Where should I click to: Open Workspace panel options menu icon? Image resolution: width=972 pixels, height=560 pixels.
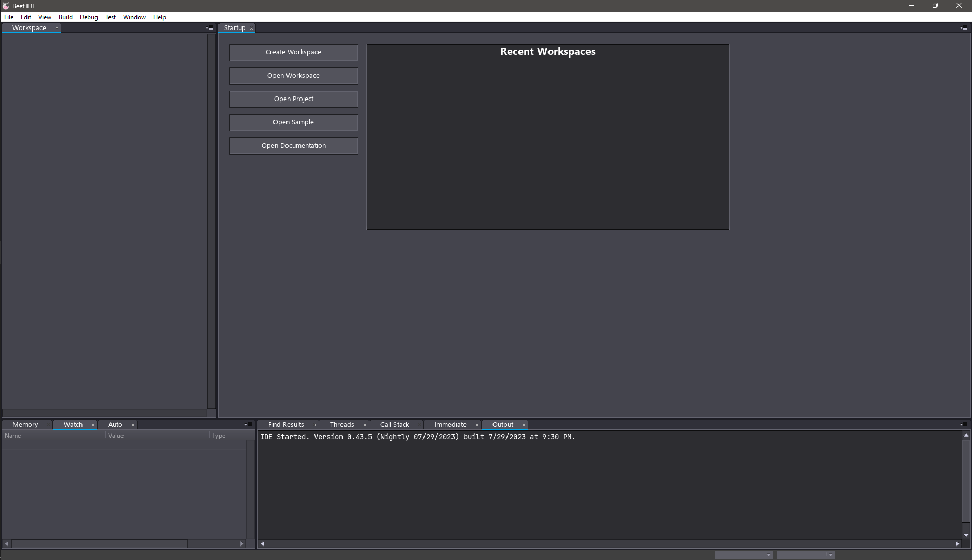pyautogui.click(x=209, y=28)
